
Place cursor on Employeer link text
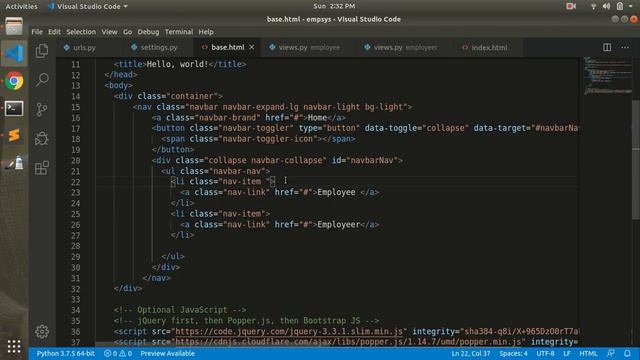point(338,224)
